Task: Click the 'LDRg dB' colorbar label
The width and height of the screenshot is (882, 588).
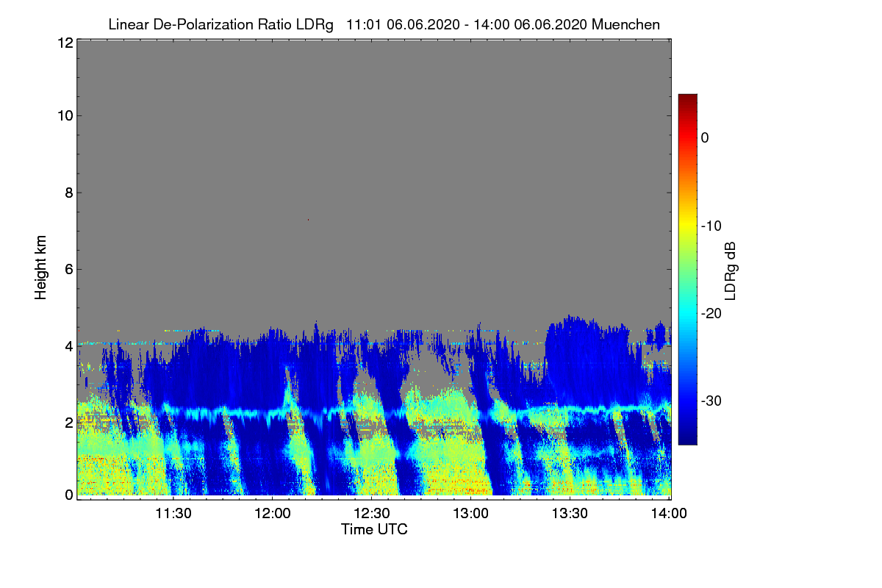Action: click(731, 270)
